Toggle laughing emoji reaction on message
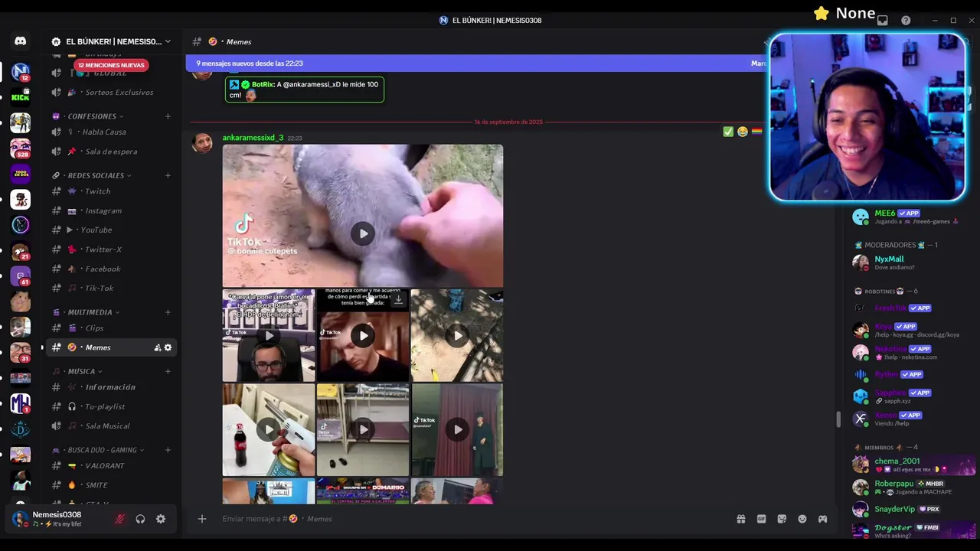The height and width of the screenshot is (551, 980). pos(742,132)
